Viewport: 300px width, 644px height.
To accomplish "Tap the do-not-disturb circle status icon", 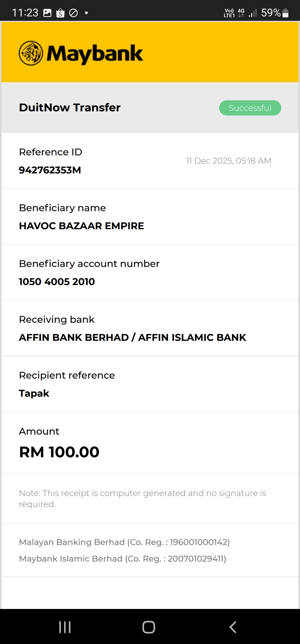I will point(73,13).
